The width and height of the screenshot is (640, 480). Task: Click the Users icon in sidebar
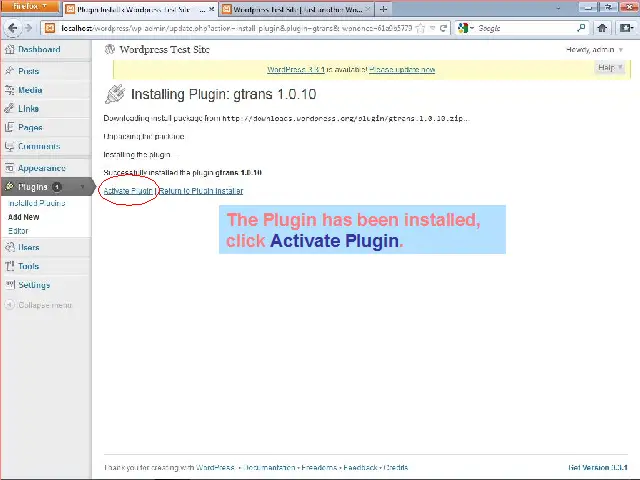click(x=9, y=247)
